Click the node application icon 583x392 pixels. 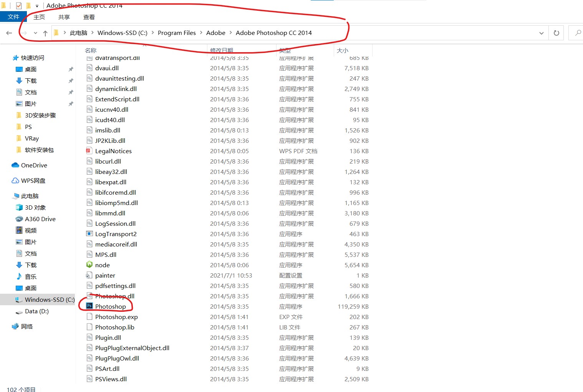tap(89, 265)
